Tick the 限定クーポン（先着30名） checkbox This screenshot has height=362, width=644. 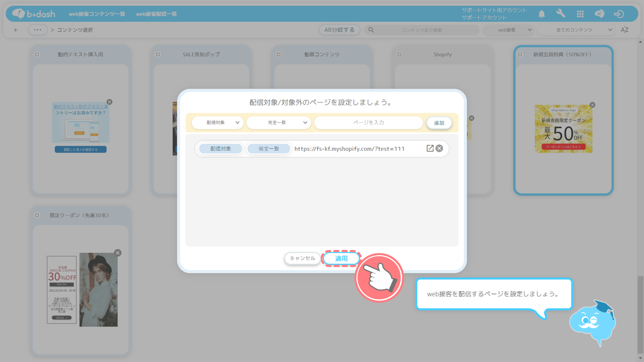click(37, 215)
